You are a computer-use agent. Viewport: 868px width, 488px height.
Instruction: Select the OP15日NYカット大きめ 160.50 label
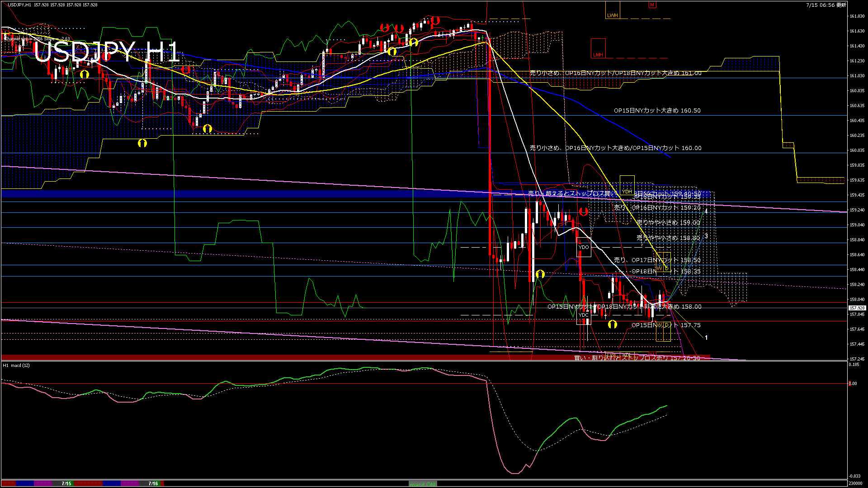(657, 110)
